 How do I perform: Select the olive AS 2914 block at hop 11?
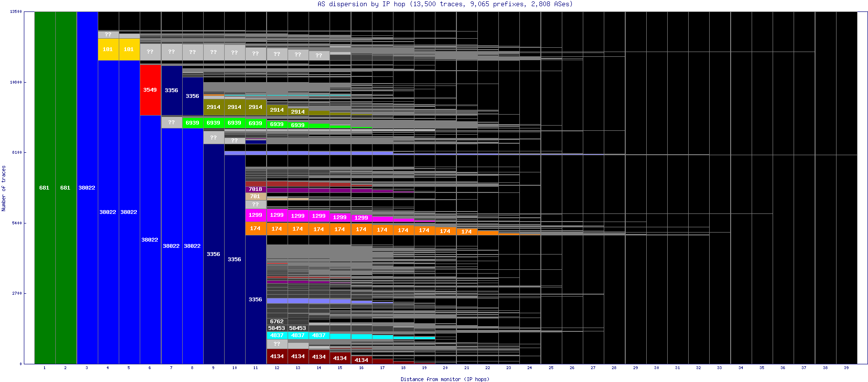click(256, 107)
